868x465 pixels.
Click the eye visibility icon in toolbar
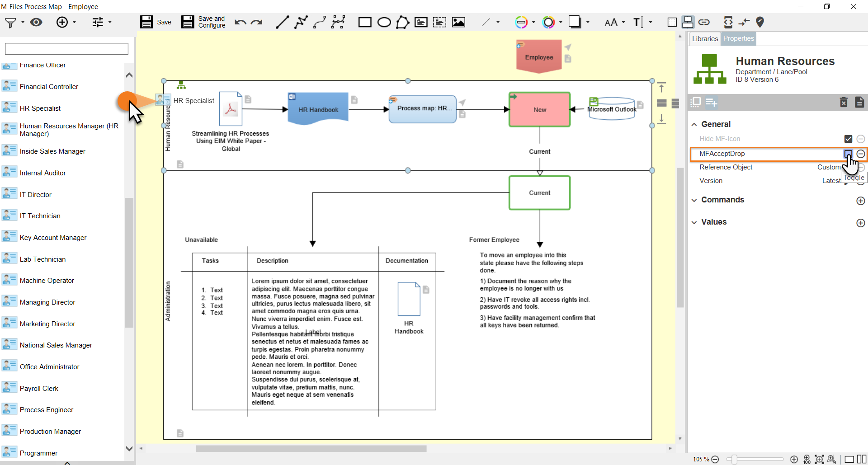tap(36, 22)
